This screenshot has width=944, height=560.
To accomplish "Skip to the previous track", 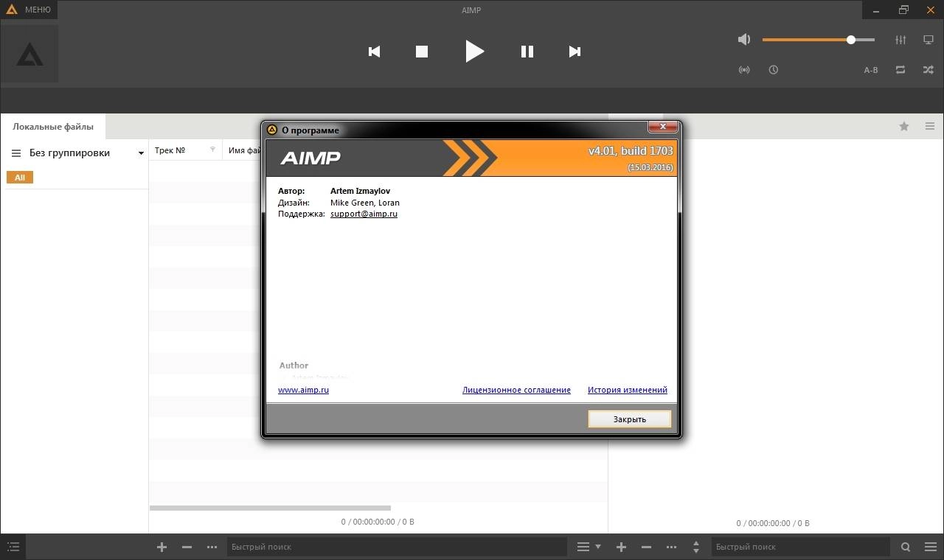I will click(x=374, y=52).
